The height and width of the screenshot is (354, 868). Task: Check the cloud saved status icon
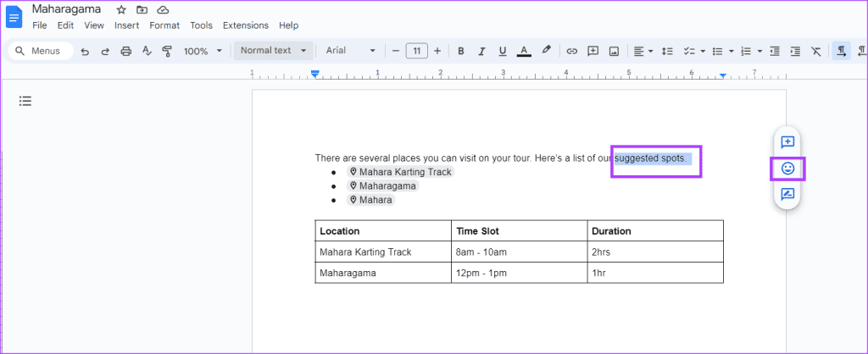pos(163,10)
